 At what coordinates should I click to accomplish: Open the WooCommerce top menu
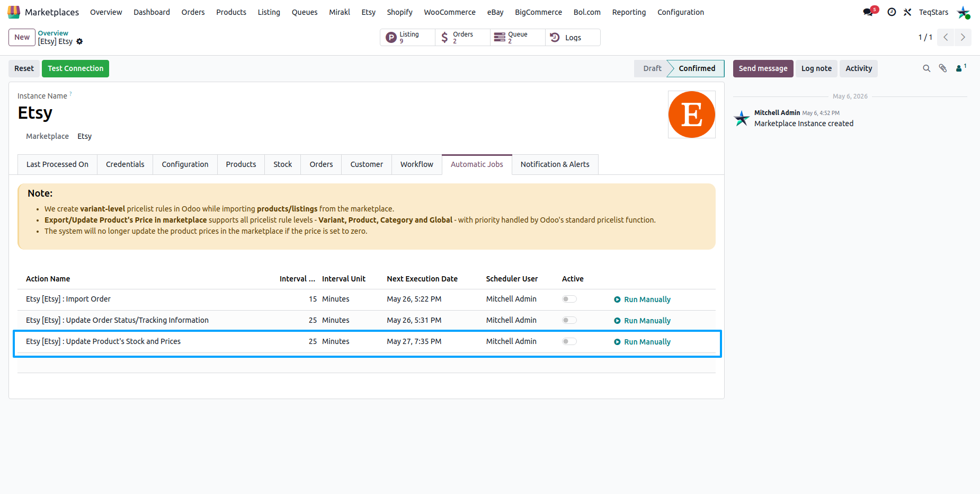click(450, 12)
